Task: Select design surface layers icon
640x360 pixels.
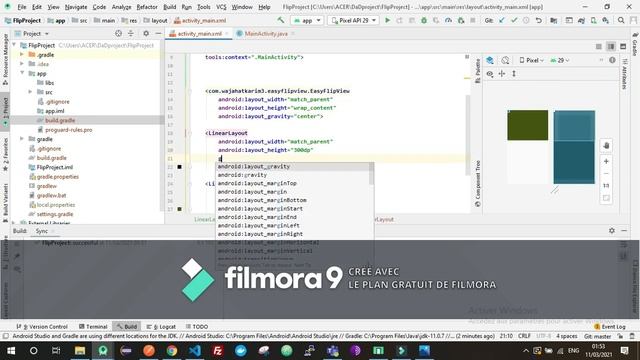Action: (x=490, y=60)
